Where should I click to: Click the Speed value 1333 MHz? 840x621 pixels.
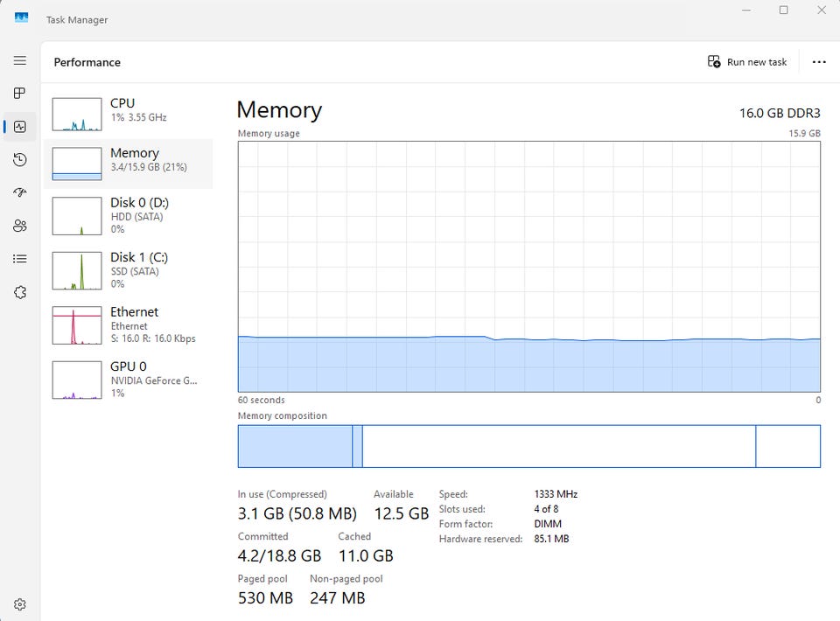coord(556,494)
